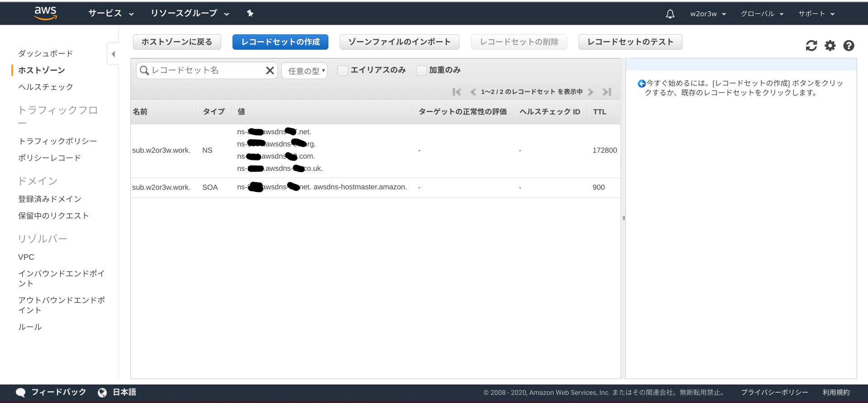Image resolution: width=868 pixels, height=403 pixels.
Task: Open the notifications bell
Action: coord(670,14)
